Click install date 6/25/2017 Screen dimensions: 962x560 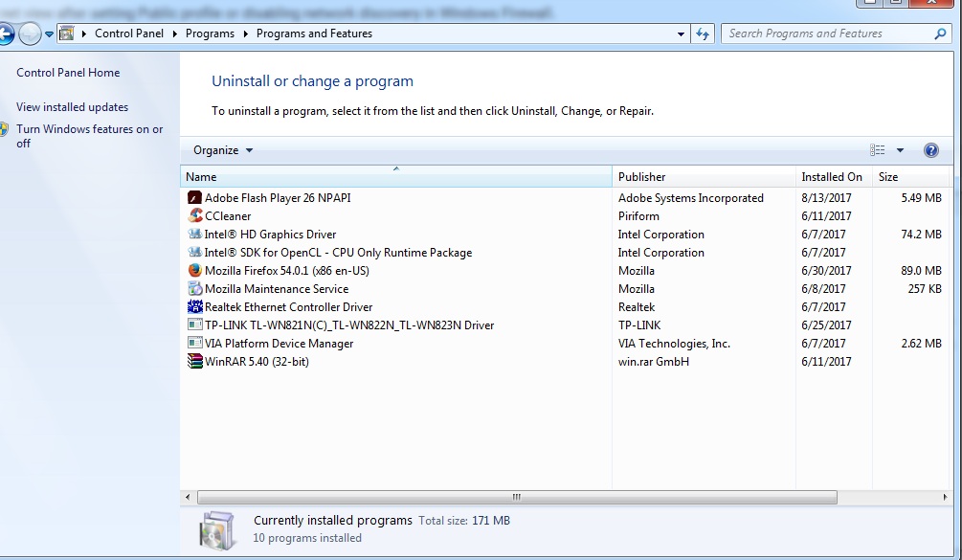click(x=826, y=325)
